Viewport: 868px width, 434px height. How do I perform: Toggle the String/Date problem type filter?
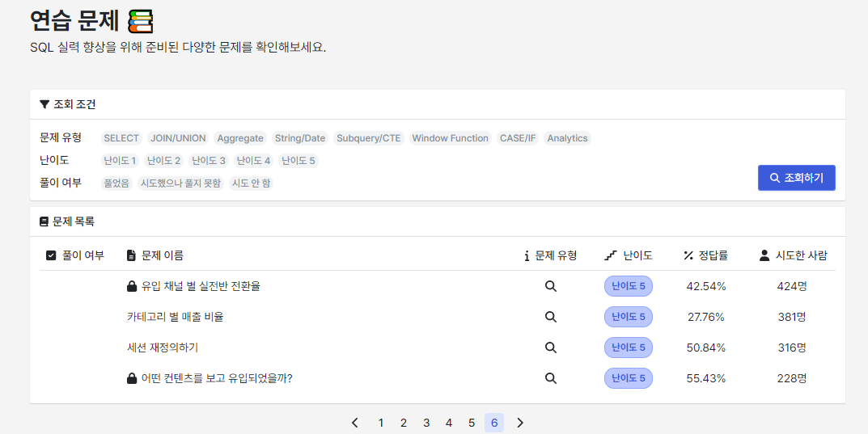(x=300, y=138)
